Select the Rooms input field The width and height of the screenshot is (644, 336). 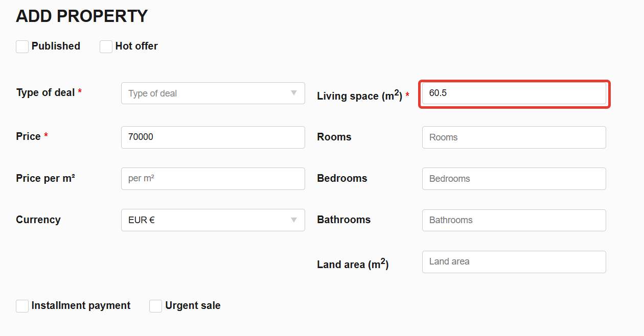tap(514, 137)
